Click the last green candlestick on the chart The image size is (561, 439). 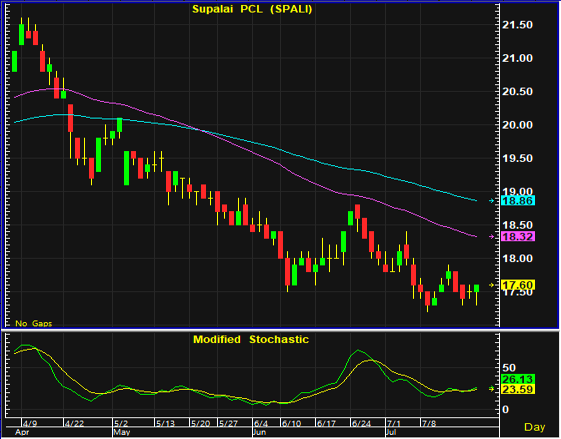coord(477,288)
